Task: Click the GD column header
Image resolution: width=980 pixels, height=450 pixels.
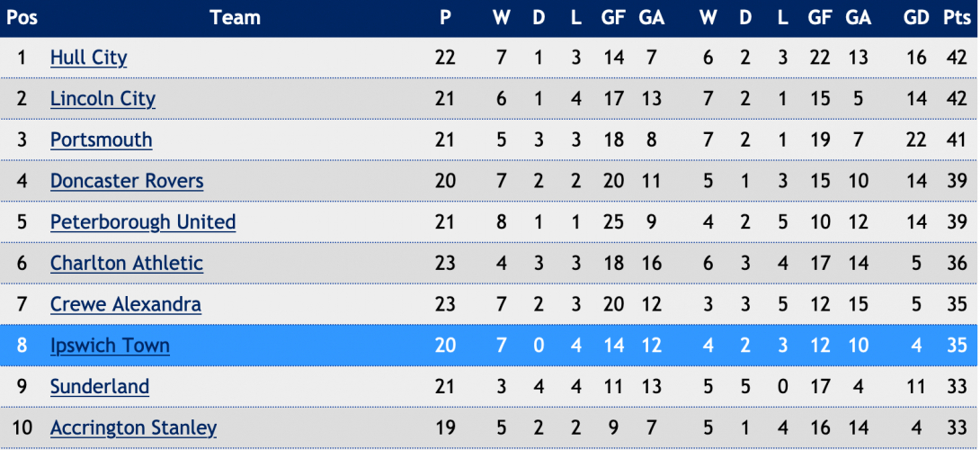Action: (x=916, y=17)
